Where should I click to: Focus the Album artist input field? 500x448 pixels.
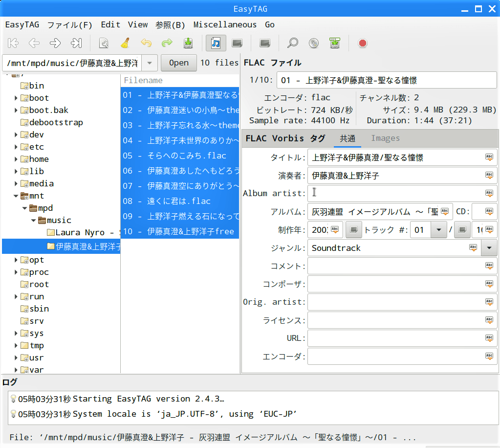click(x=402, y=193)
